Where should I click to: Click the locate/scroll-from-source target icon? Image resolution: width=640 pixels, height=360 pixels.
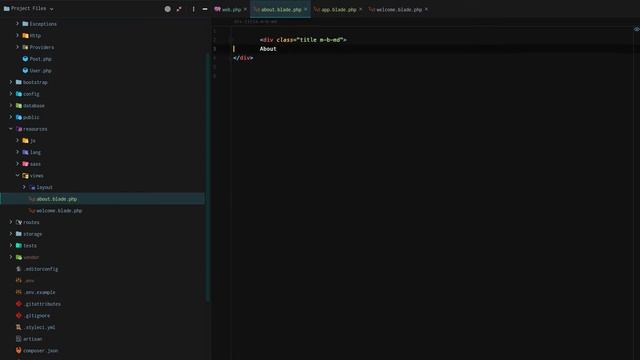[x=167, y=9]
